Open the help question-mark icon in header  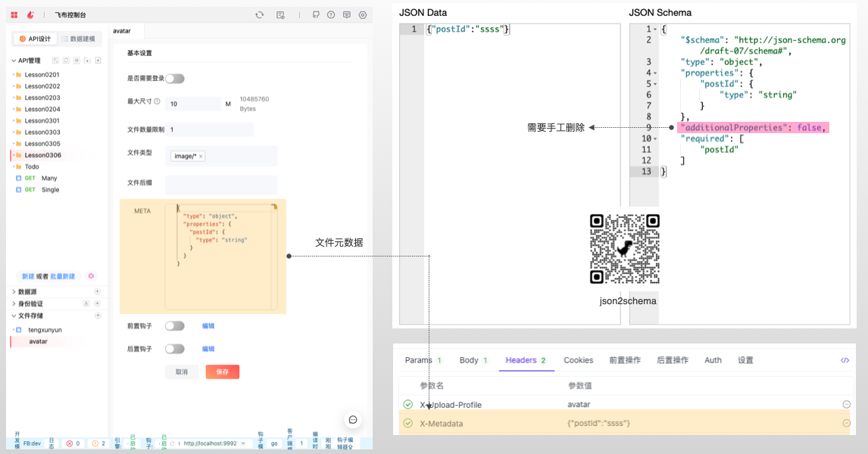point(331,14)
